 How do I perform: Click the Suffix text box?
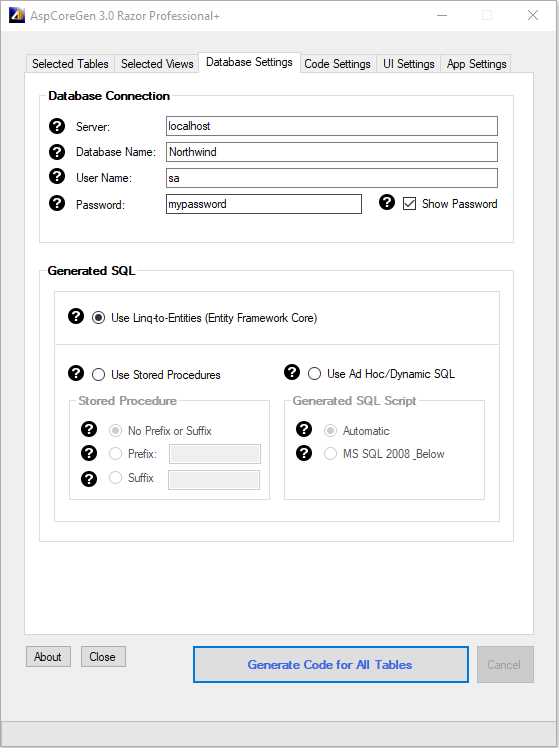(214, 480)
